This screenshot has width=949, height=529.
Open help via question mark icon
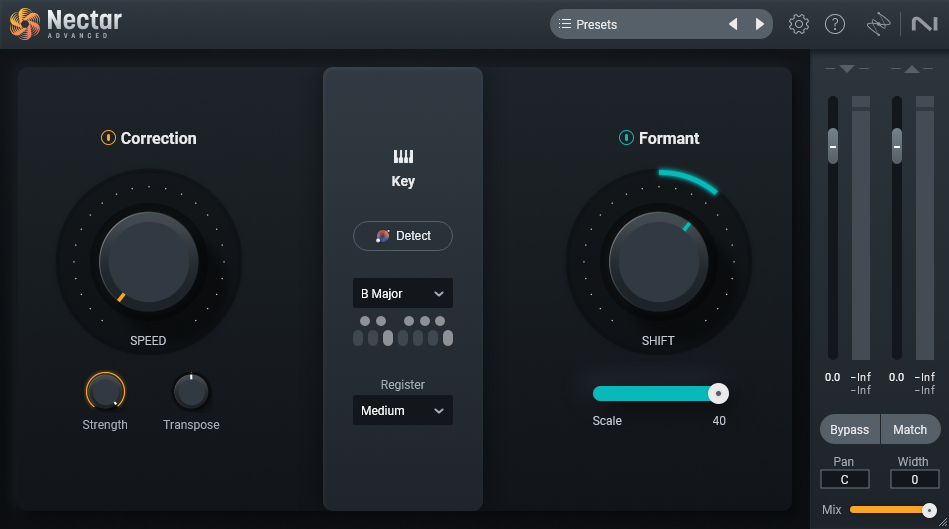(x=835, y=24)
